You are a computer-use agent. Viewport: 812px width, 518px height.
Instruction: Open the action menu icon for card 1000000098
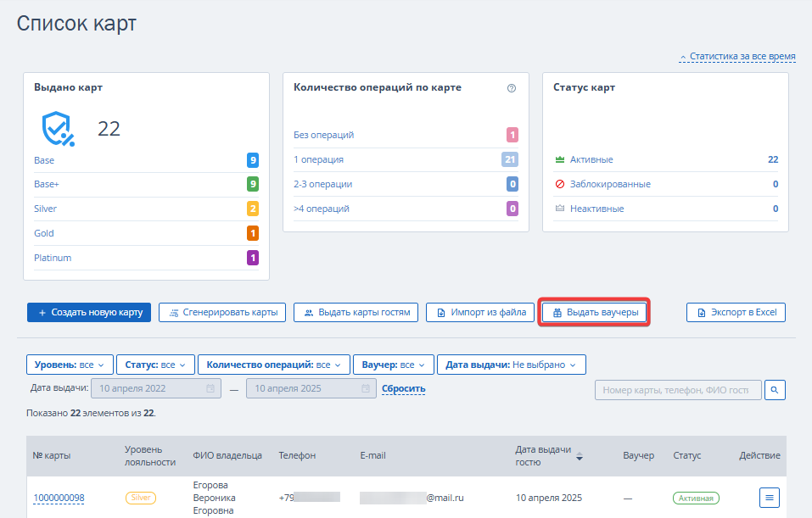coord(769,498)
